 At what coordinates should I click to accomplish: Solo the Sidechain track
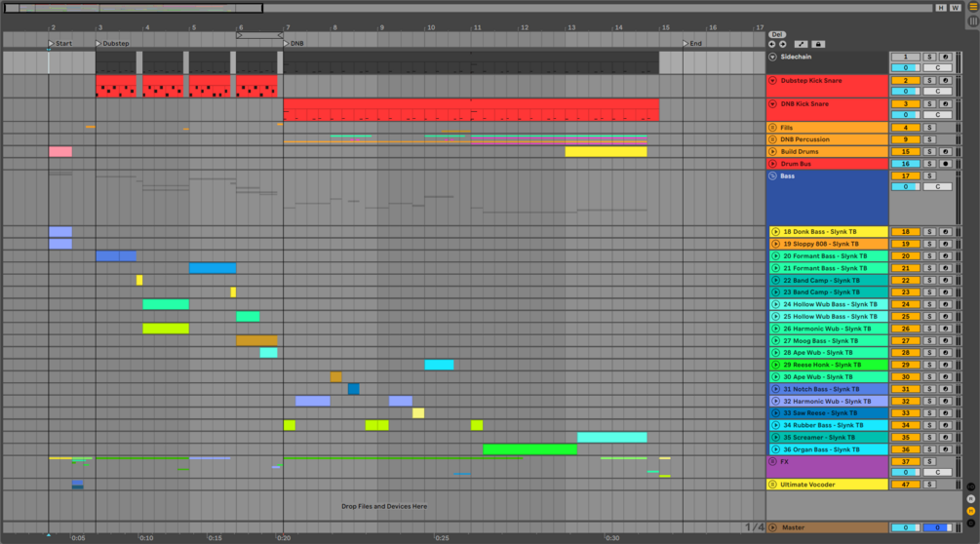[929, 57]
